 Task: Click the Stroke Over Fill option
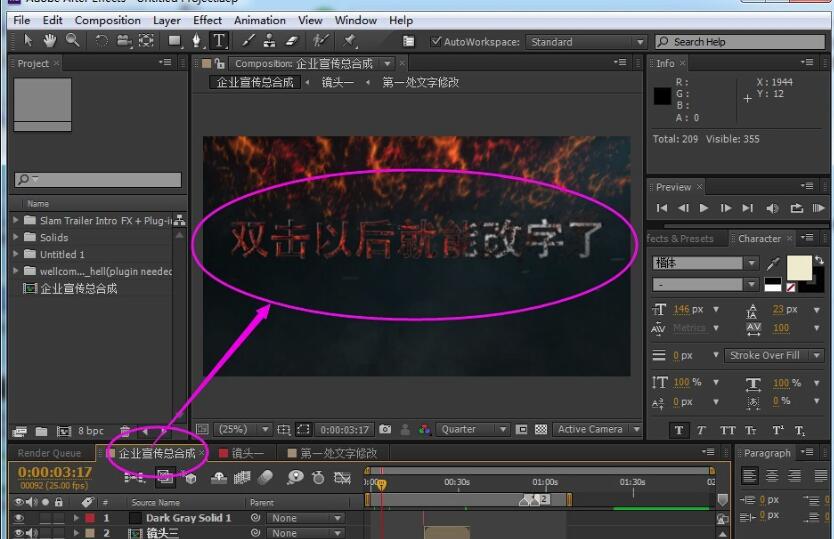[769, 355]
